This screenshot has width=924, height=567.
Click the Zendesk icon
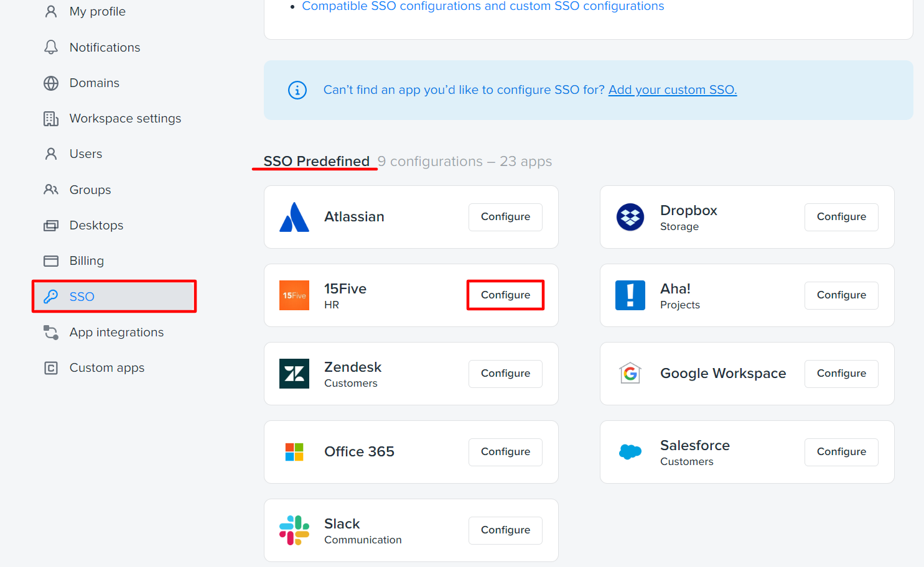[x=294, y=374]
